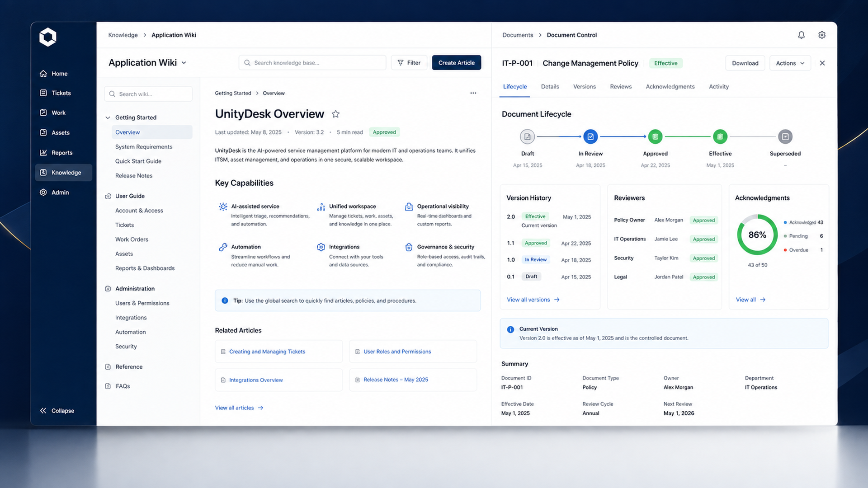Open the Actions dropdown
The height and width of the screenshot is (488, 868).
[x=790, y=63]
